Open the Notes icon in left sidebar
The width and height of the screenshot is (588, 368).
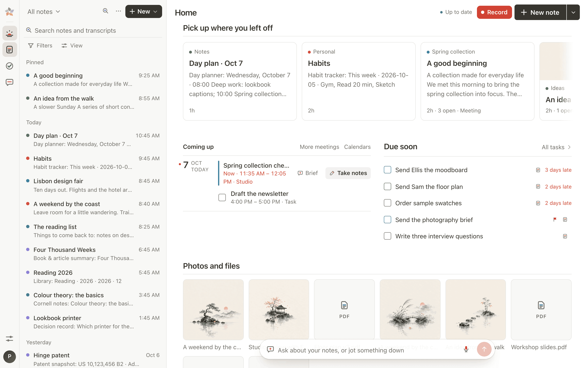click(x=9, y=50)
